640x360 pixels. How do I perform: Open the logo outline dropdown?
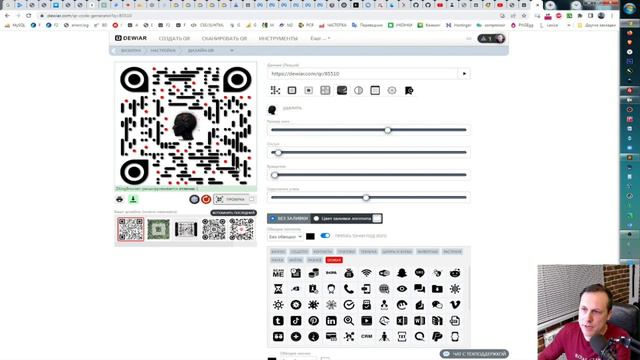pyautogui.click(x=285, y=237)
